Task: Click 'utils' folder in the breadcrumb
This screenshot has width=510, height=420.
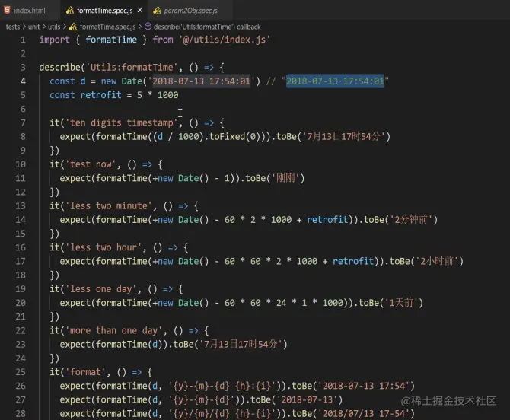Action: (x=54, y=27)
